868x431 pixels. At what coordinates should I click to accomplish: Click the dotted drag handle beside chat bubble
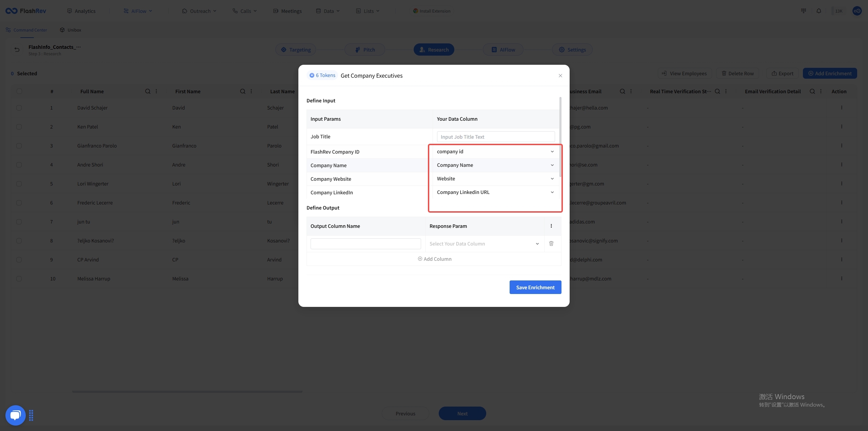[31, 415]
